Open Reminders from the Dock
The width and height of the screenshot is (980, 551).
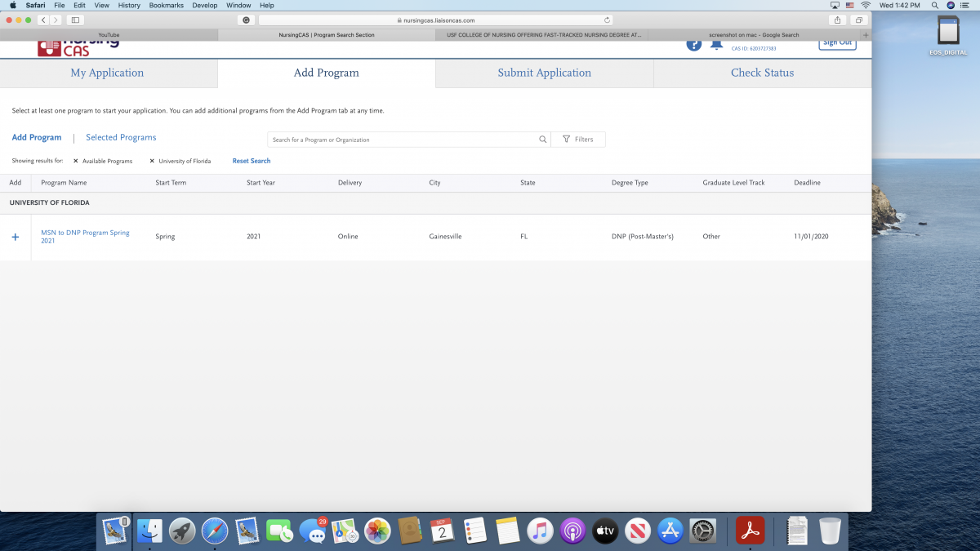(x=474, y=531)
